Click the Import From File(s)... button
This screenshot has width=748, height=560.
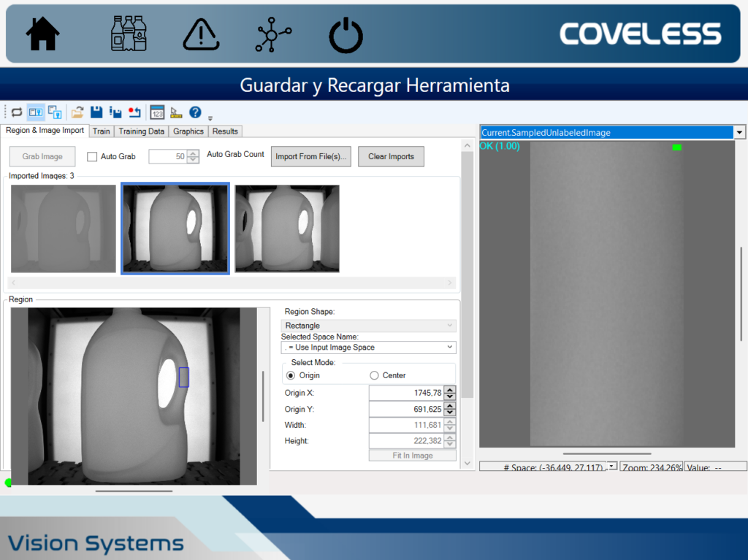click(312, 156)
